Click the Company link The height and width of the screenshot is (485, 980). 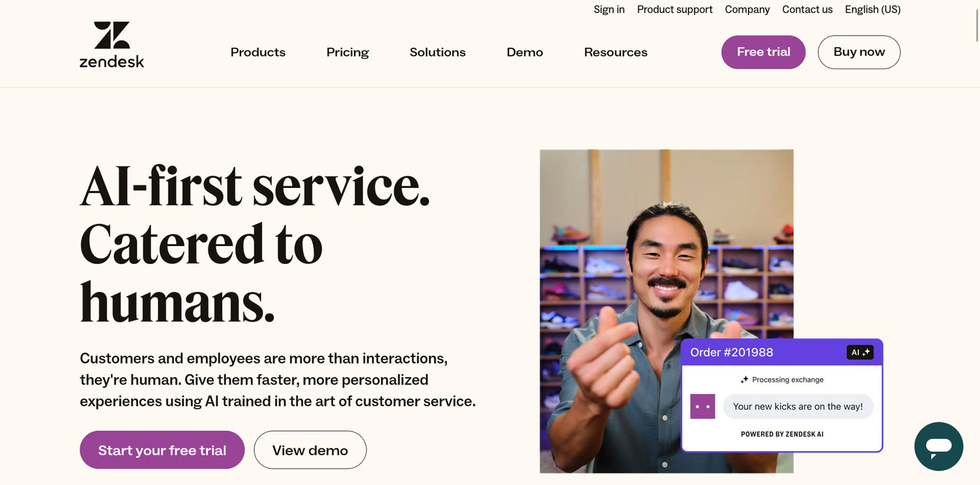[747, 9]
